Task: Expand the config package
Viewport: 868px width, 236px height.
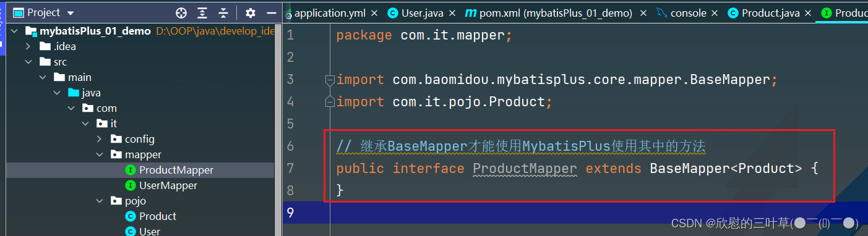Action: click(99, 139)
